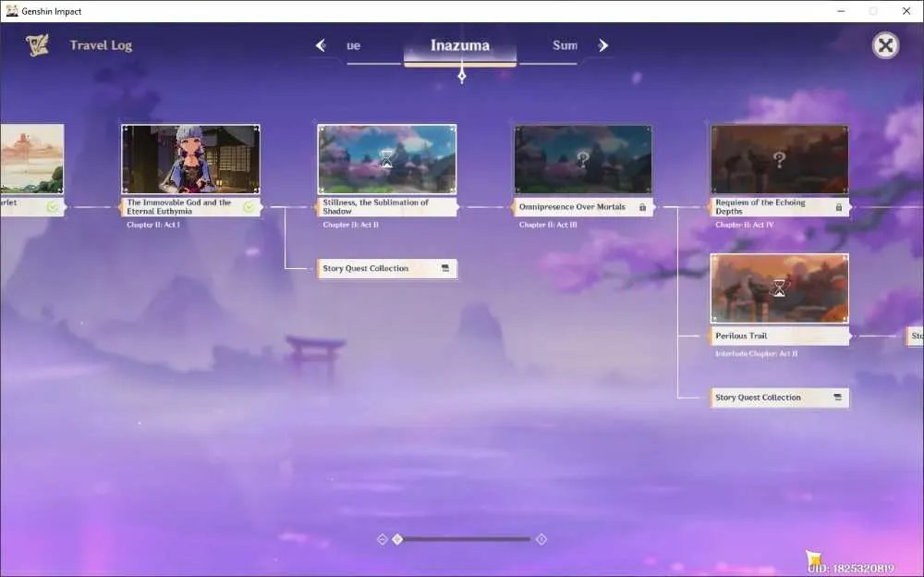
Task: Click the completed checkmark on The Immovable God
Action: tap(249, 207)
